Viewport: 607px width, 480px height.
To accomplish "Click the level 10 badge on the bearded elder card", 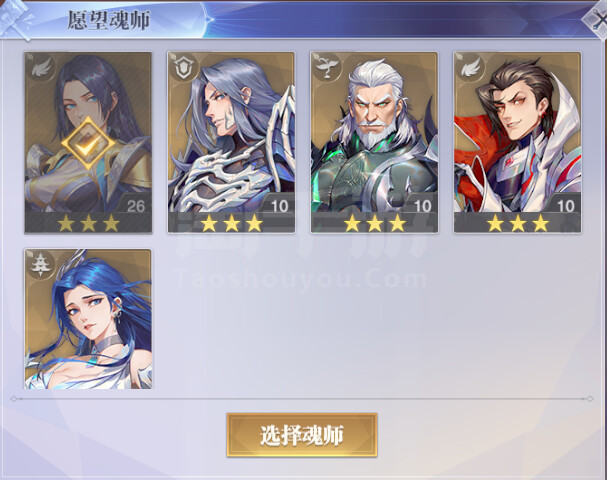I will pyautogui.click(x=422, y=204).
